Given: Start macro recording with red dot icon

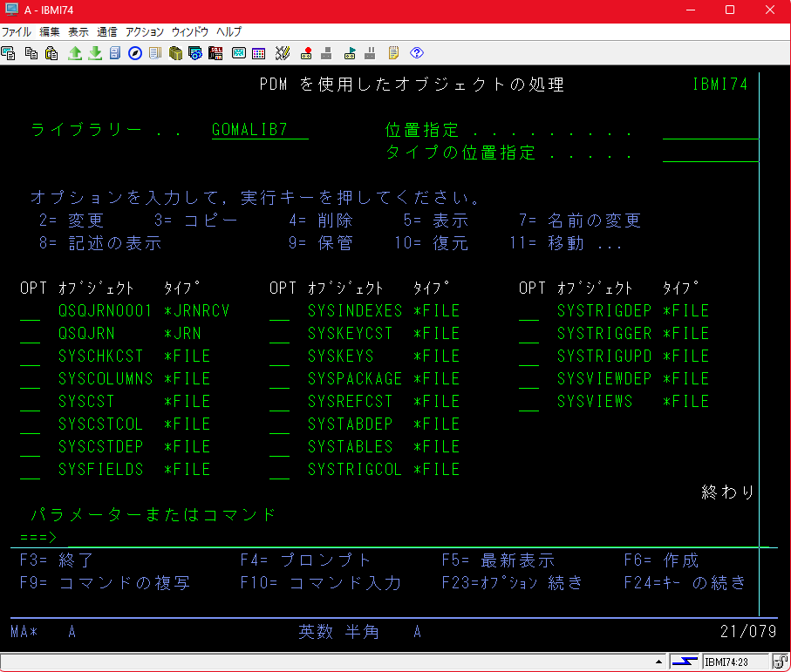Looking at the screenshot, I should point(306,53).
